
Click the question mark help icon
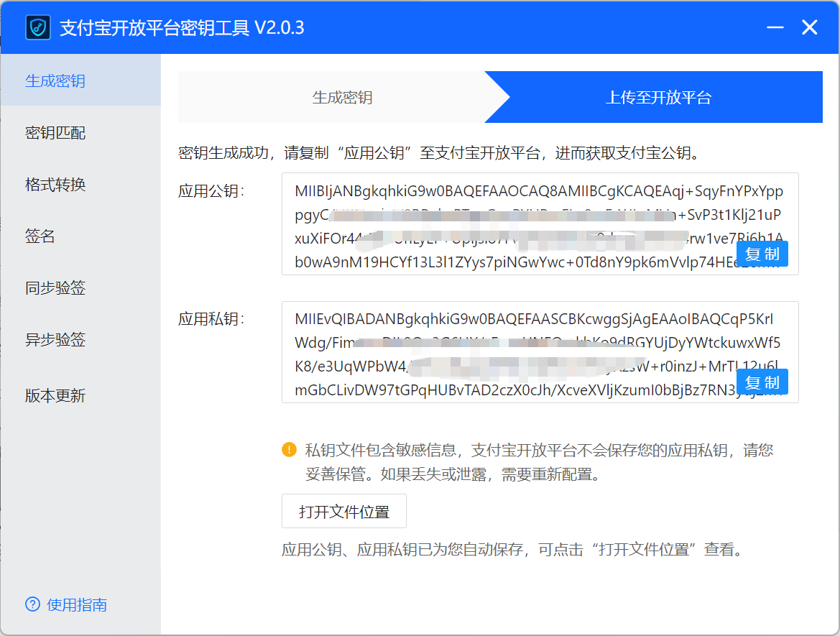(32, 604)
